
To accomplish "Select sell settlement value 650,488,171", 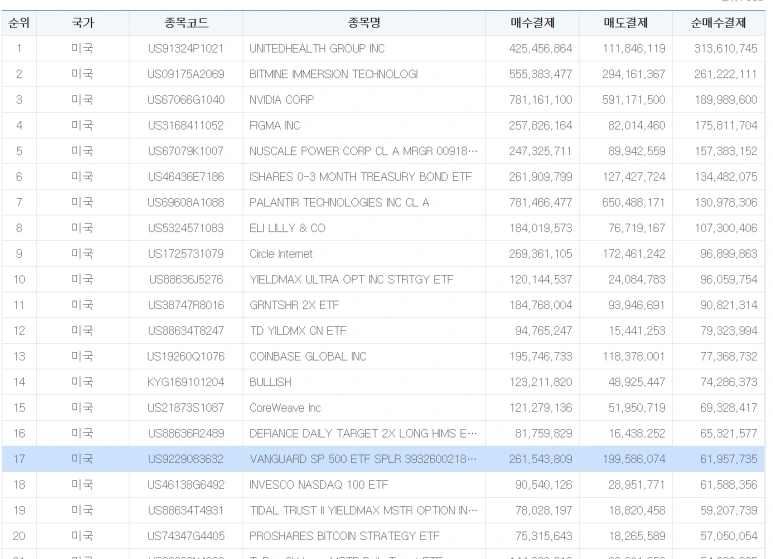I will pos(633,203).
